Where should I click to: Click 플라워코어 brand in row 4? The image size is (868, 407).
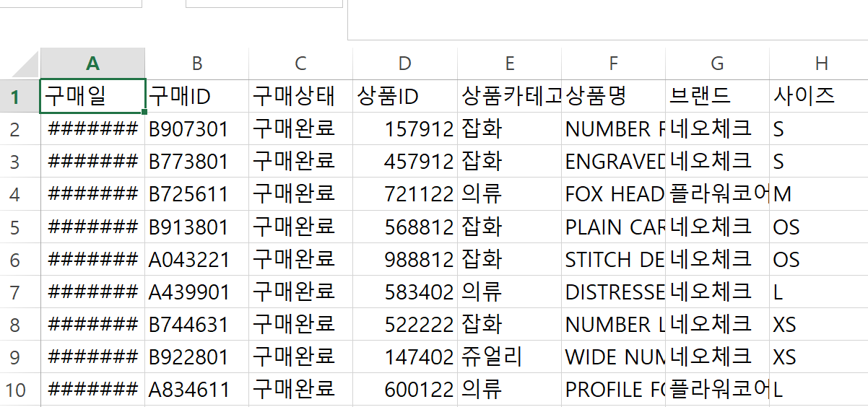718,194
